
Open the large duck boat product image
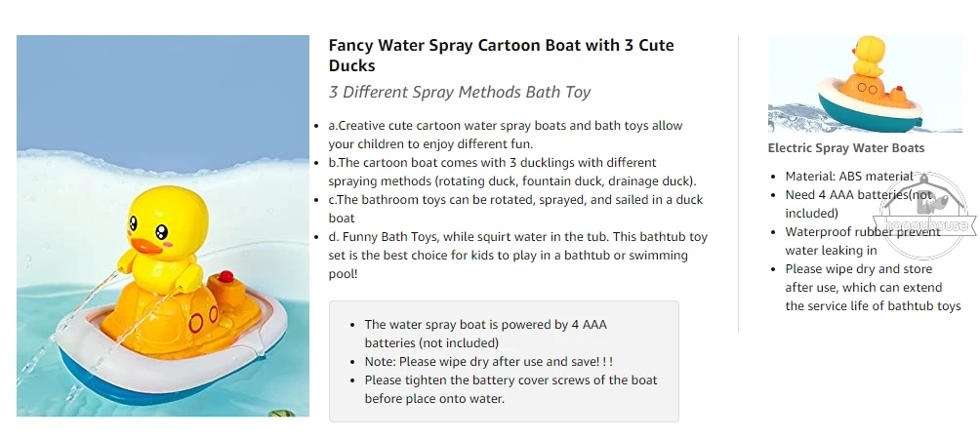pyautogui.click(x=163, y=225)
